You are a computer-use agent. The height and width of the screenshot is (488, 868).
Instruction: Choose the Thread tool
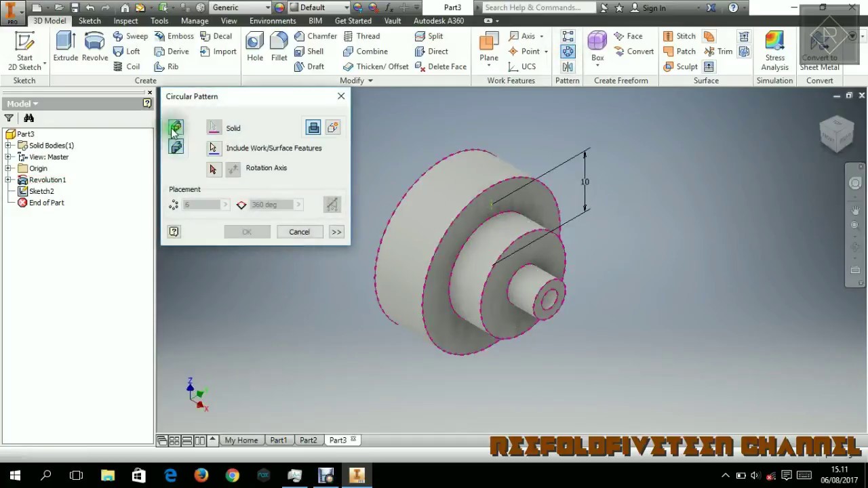[x=361, y=36]
